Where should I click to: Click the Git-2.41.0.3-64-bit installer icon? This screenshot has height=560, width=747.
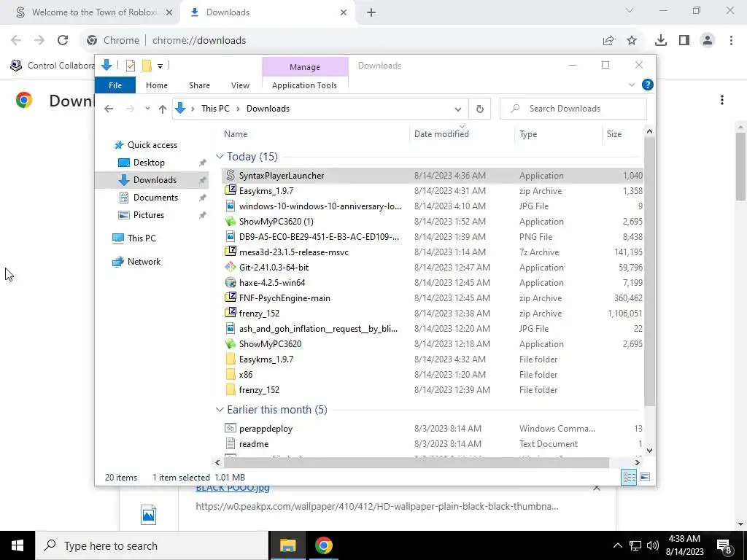pyautogui.click(x=231, y=267)
